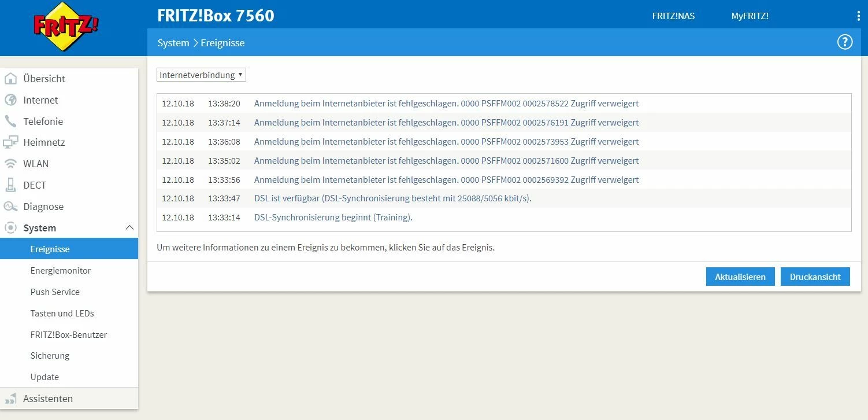Open FRITZ!Box-Benutzer settings
Viewport: 868px width, 420px height.
[69, 335]
